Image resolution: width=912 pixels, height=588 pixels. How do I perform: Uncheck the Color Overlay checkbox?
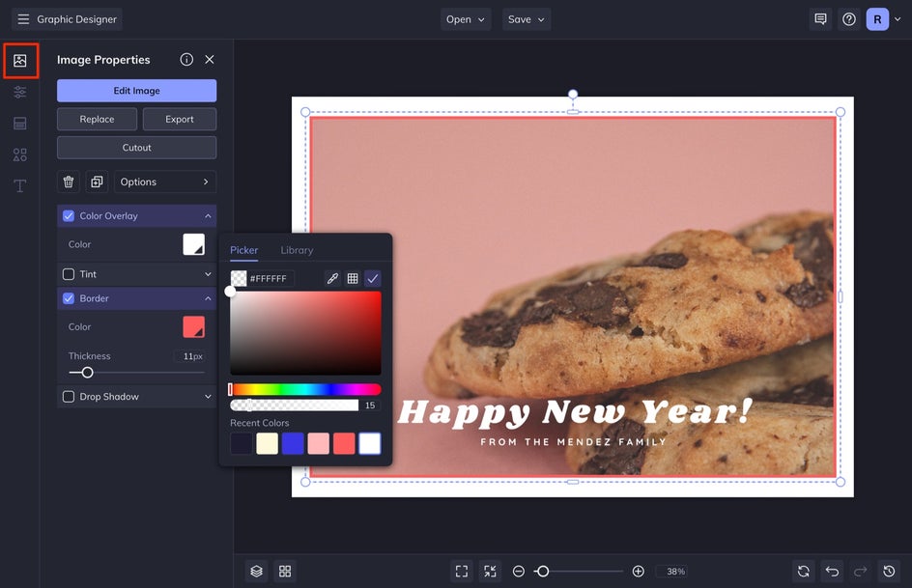[x=69, y=215]
